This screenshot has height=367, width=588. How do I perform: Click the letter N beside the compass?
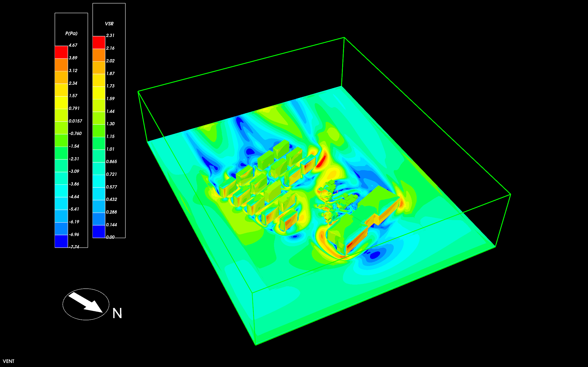(x=117, y=313)
